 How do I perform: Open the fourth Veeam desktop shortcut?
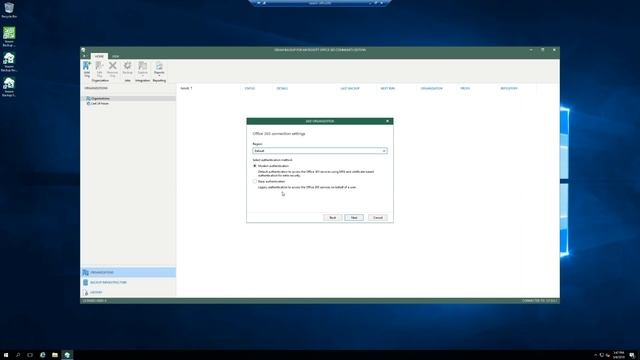[9, 87]
